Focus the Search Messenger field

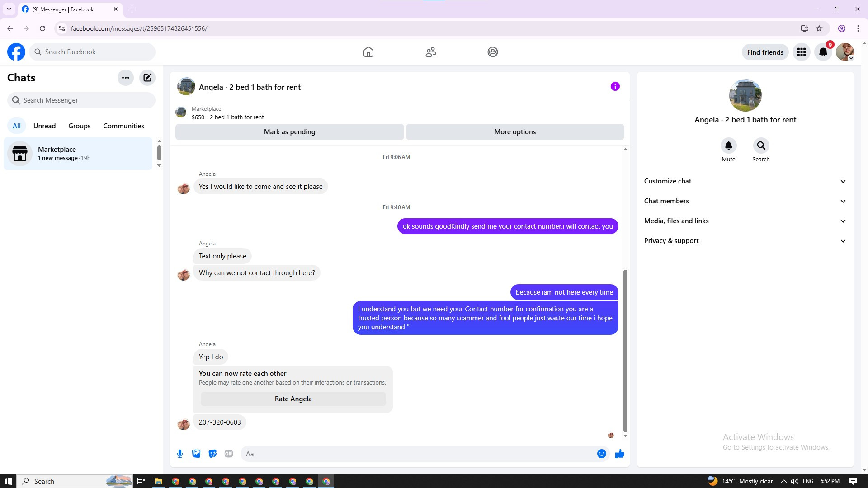pos(81,100)
